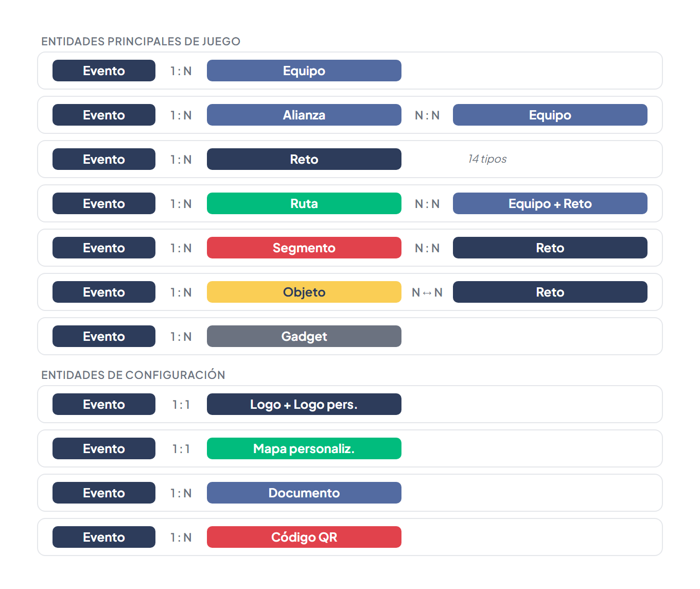Click the "14 tipos" italic note
700x589 pixels.
[x=487, y=159]
